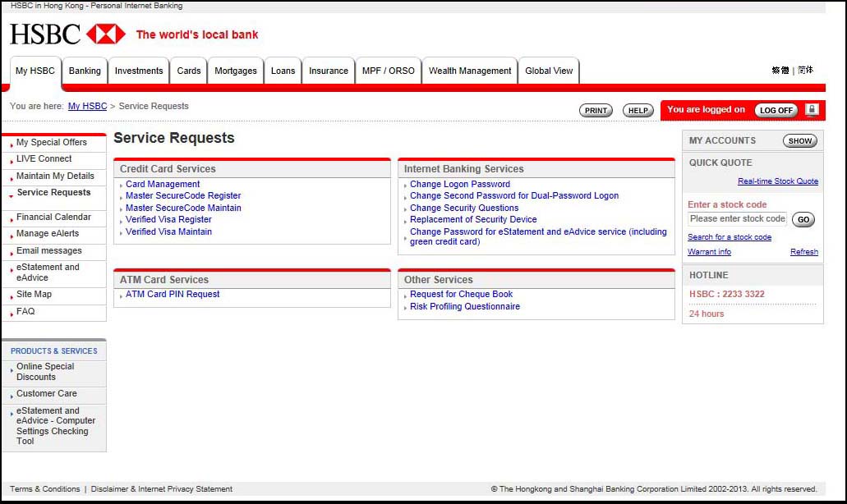Open Change Logon Password link
847x504 pixels.
pyautogui.click(x=460, y=184)
